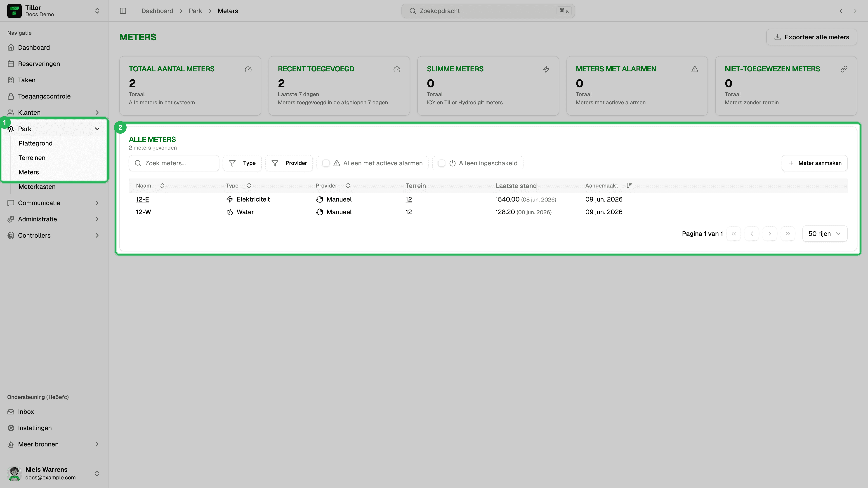Click the Communicatie chat icon

point(11,203)
